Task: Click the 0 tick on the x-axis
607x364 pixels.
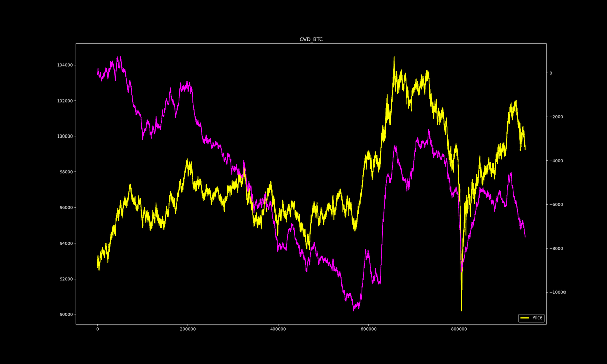Action: coord(98,329)
